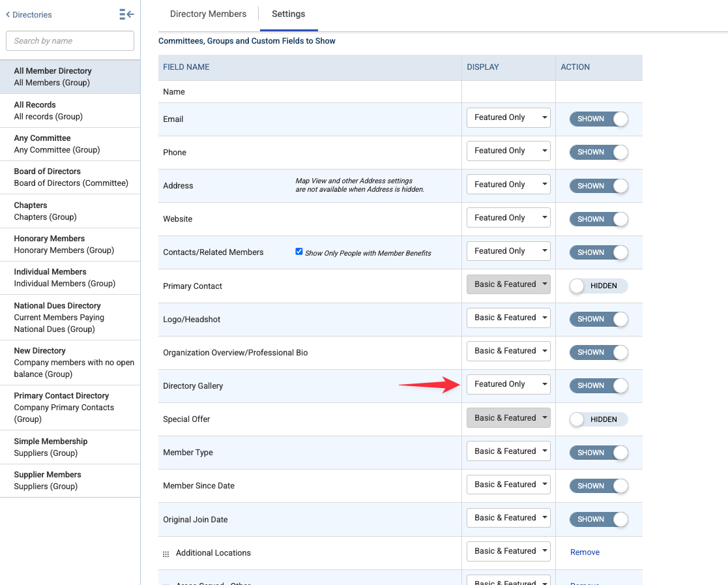Toggle the Email field's SHOWN switch
This screenshot has height=585, width=728.
coord(598,119)
